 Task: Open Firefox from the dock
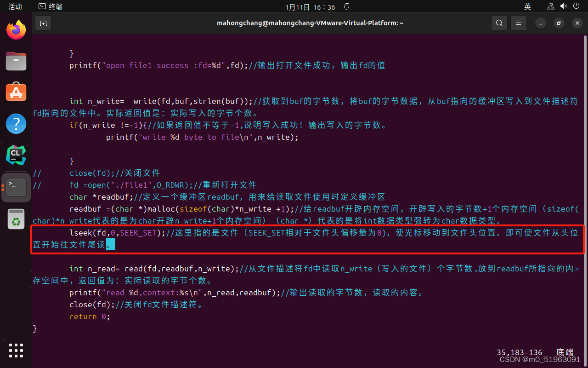[x=16, y=29]
